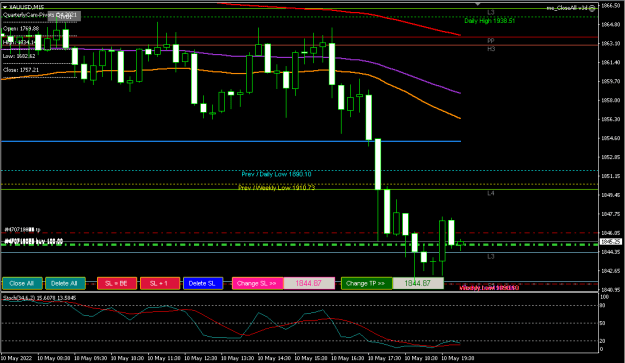
Task: Click the highlighted current price tag on axis
Action: (x=611, y=242)
